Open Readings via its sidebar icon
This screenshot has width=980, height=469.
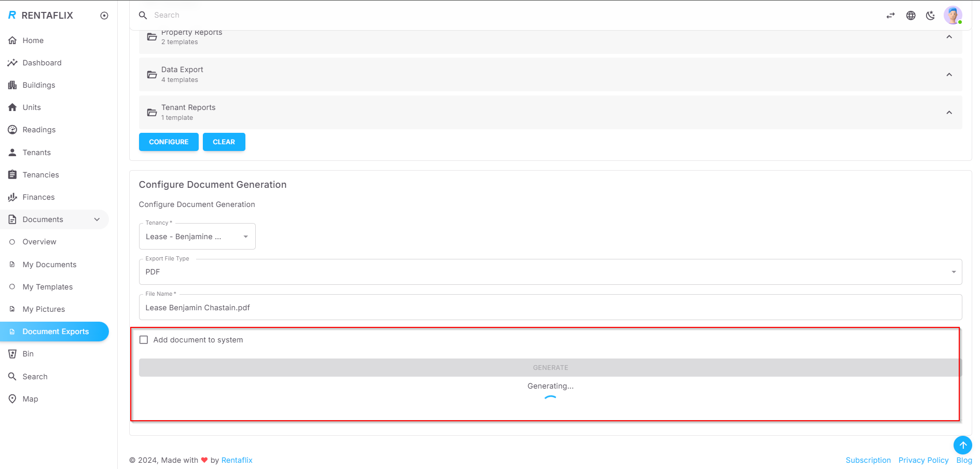(12, 129)
